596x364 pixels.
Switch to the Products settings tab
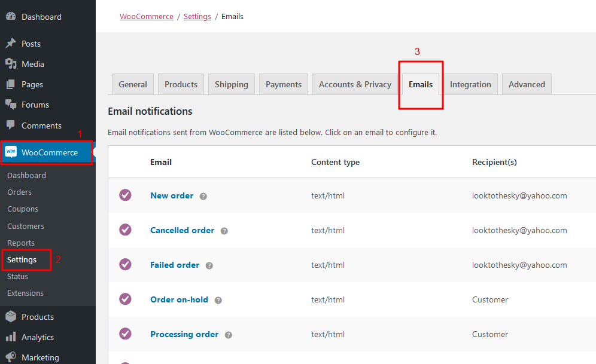click(181, 84)
